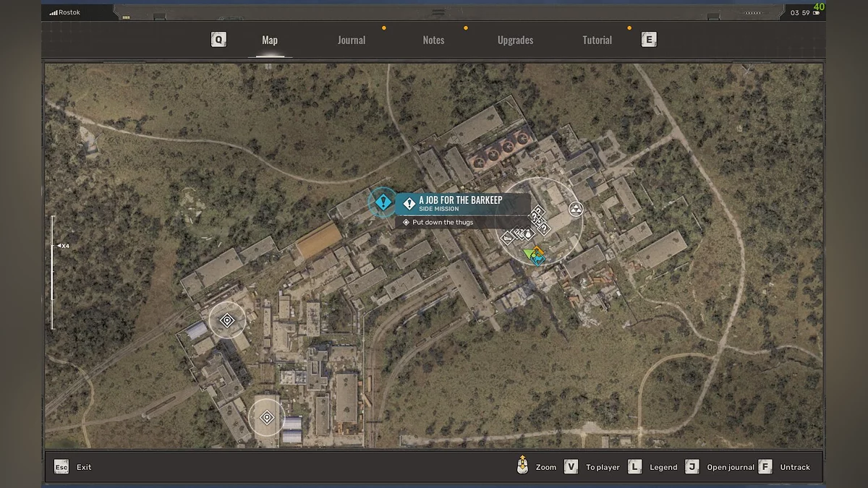Select the bottom target point of interest marker

point(267,417)
